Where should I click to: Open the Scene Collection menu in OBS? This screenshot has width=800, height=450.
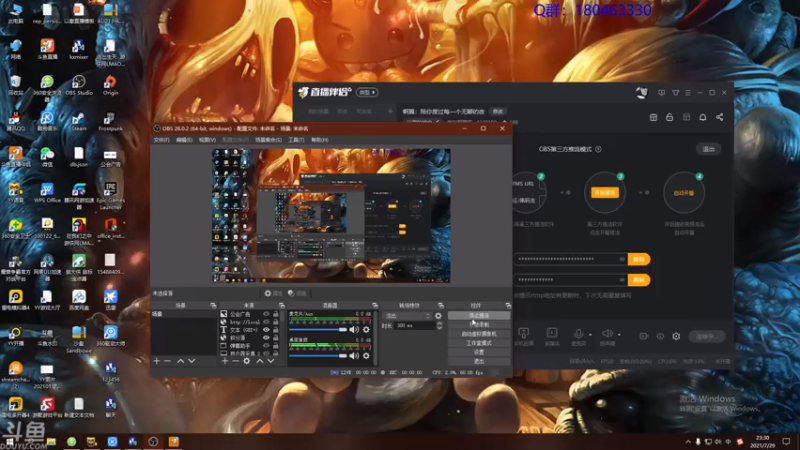pos(268,140)
